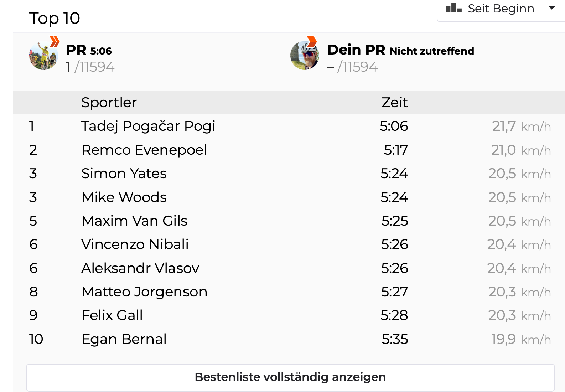Click Vincenzo Nibali's name in the list
The width and height of the screenshot is (565, 392).
point(135,244)
